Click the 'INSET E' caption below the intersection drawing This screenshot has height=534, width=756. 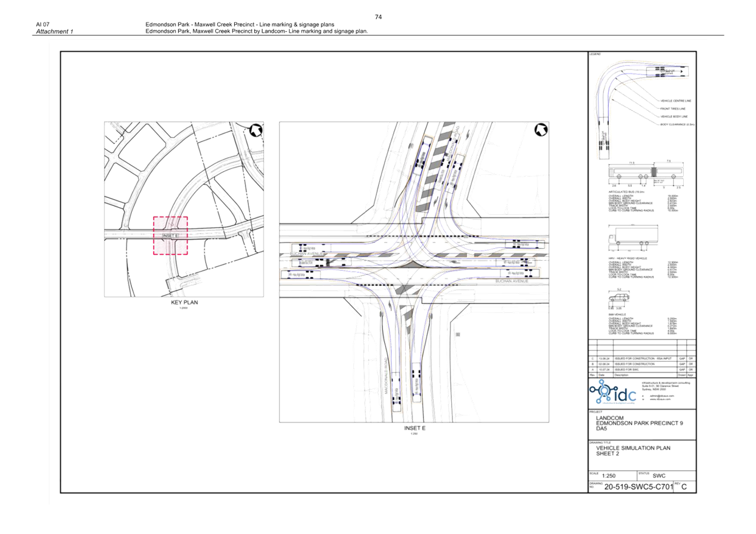(415, 428)
